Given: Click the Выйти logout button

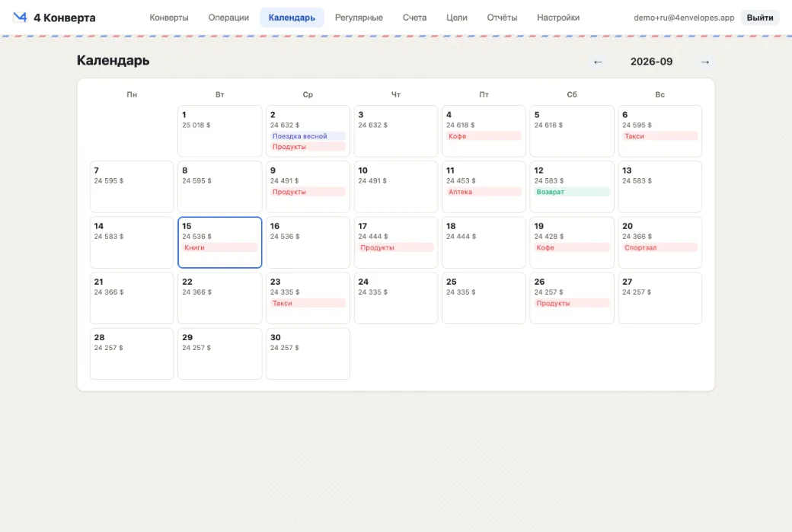Looking at the screenshot, I should (760, 18).
